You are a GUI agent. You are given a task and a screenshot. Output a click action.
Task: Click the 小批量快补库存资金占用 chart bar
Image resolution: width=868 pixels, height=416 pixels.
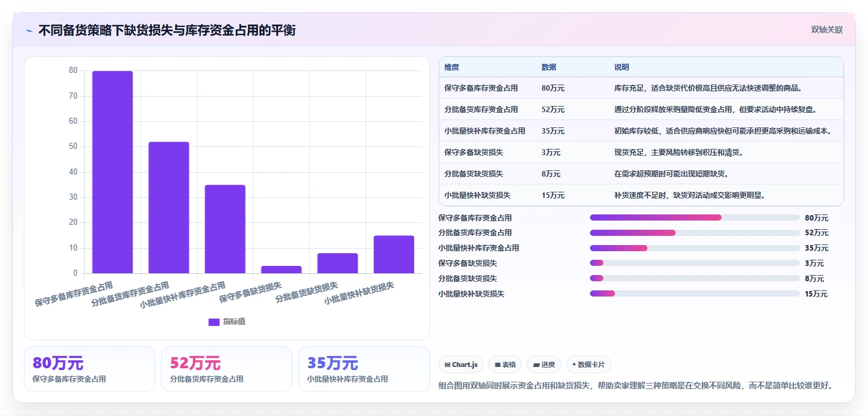pyautogui.click(x=225, y=229)
